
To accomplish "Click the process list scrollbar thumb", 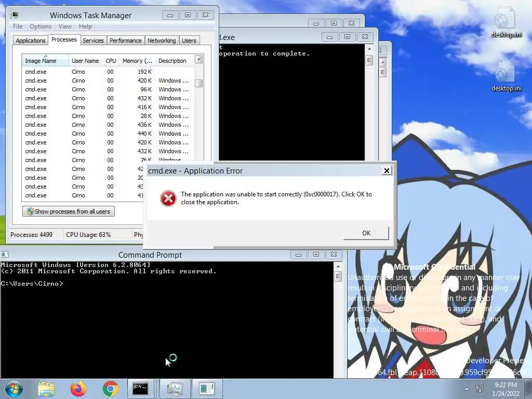I will point(199,83).
